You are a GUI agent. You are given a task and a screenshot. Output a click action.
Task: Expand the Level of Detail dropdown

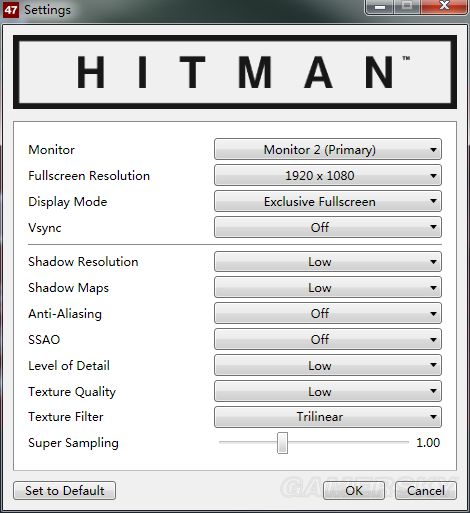(328, 365)
